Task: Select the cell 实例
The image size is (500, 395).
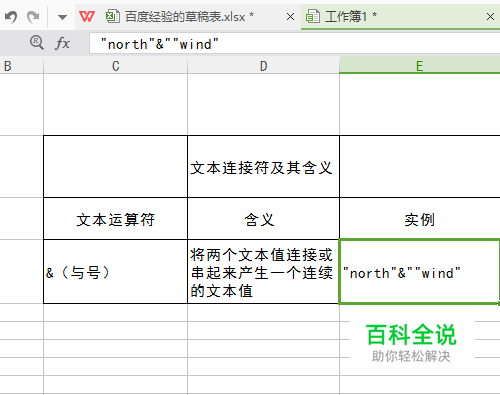Action: [x=420, y=219]
